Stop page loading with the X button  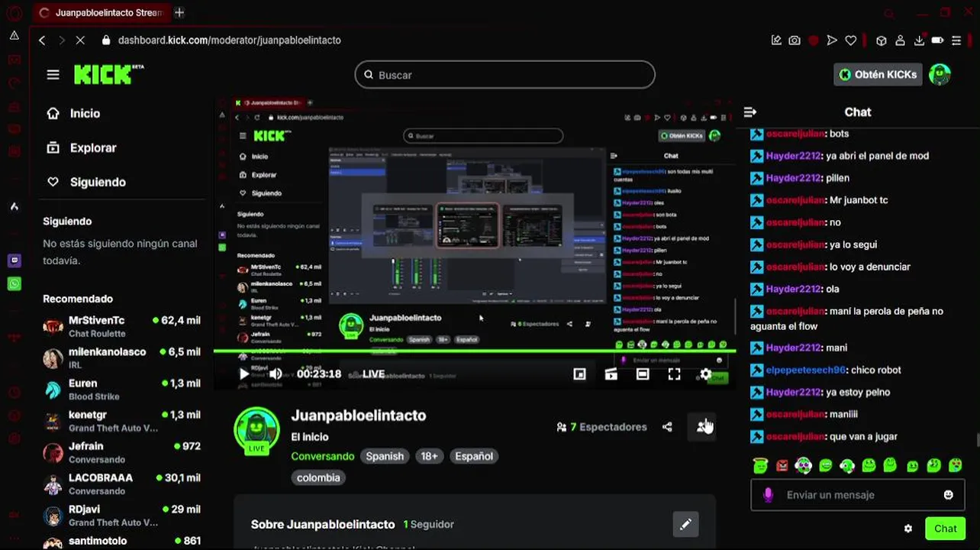pos(80,40)
